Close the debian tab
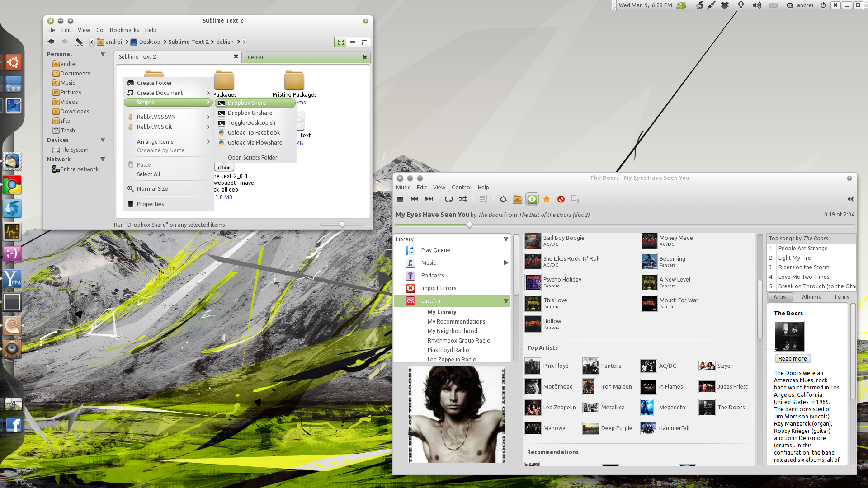This screenshot has width=868, height=488. click(364, 57)
